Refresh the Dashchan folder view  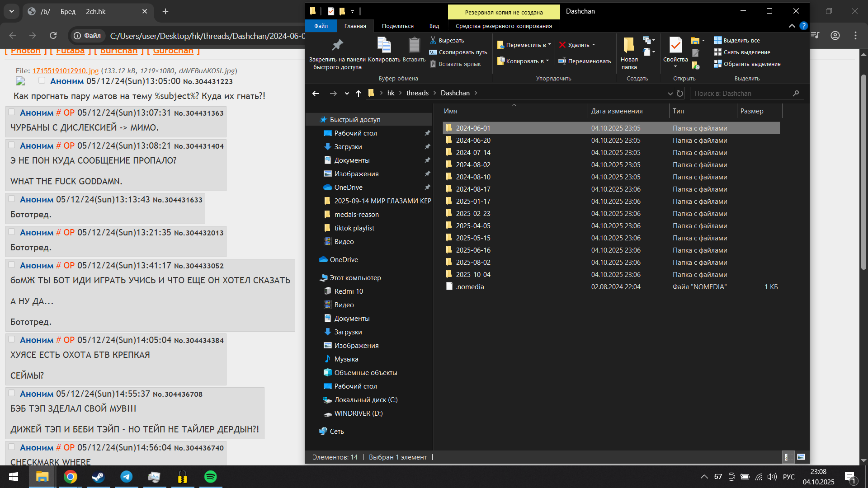(680, 94)
